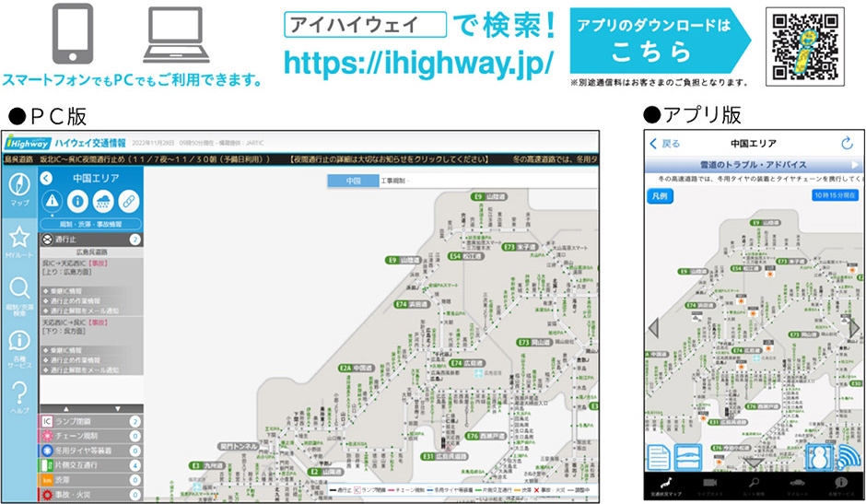The height and width of the screenshot is (504, 866).
Task: Tap the car MYルート tab in app bottom bar
Action: coord(797,486)
